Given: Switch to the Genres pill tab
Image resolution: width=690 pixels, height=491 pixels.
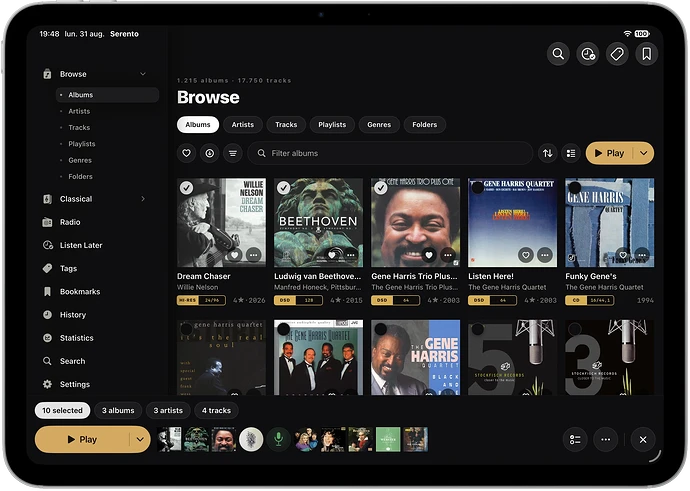Looking at the screenshot, I should coord(379,125).
